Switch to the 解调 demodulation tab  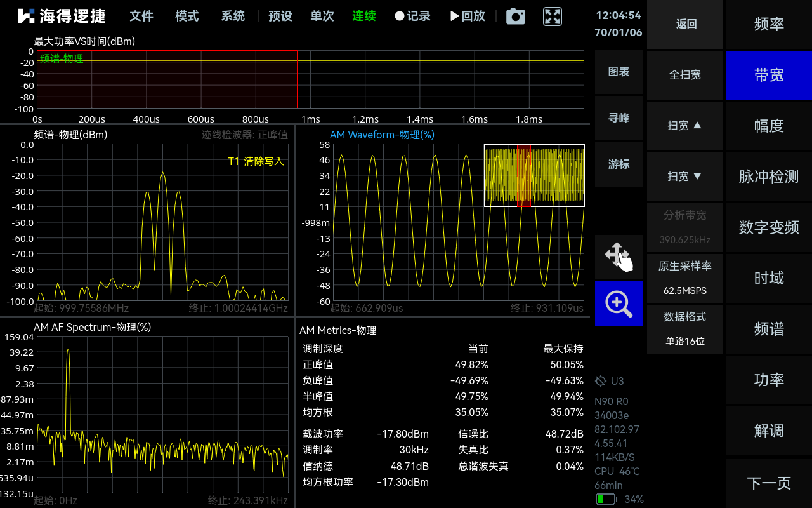tap(769, 431)
